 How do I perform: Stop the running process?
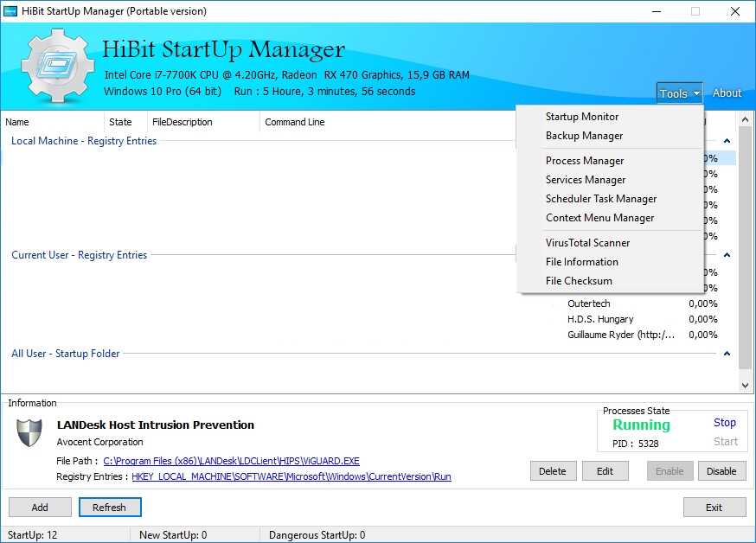pyautogui.click(x=725, y=423)
